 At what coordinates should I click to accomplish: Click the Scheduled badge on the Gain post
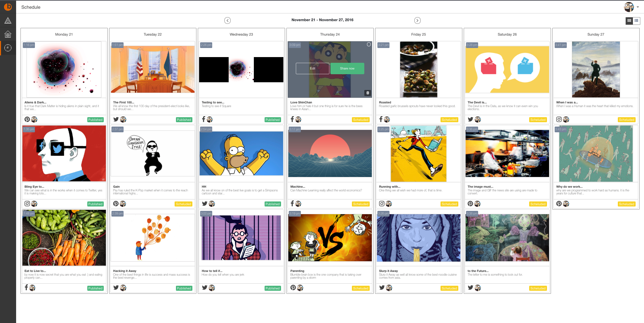(x=184, y=204)
